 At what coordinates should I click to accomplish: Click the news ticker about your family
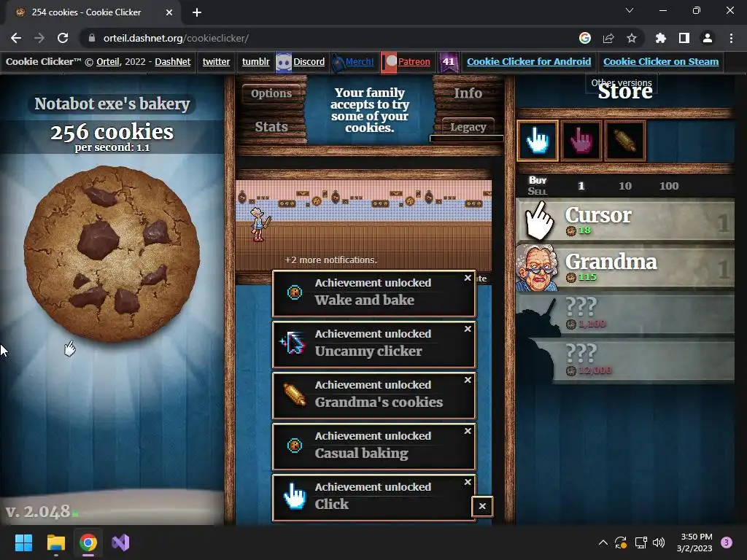tap(369, 110)
